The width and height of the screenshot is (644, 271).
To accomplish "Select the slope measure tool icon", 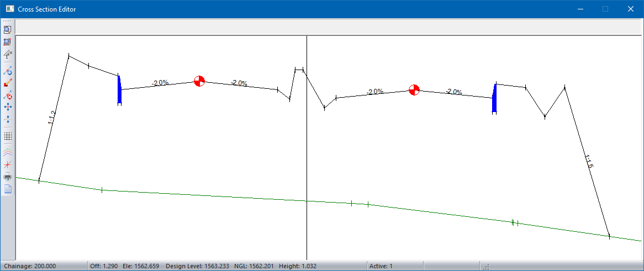I will pos(8,54).
